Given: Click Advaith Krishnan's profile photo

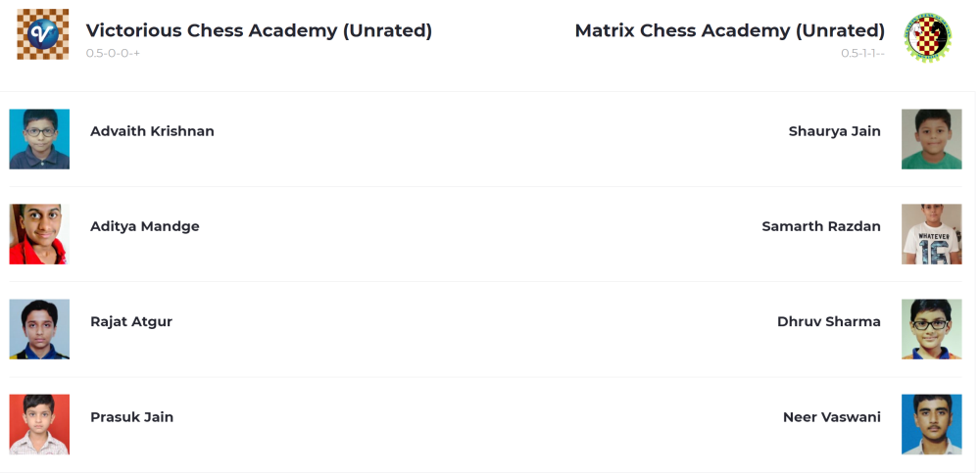Looking at the screenshot, I should pyautogui.click(x=39, y=139).
